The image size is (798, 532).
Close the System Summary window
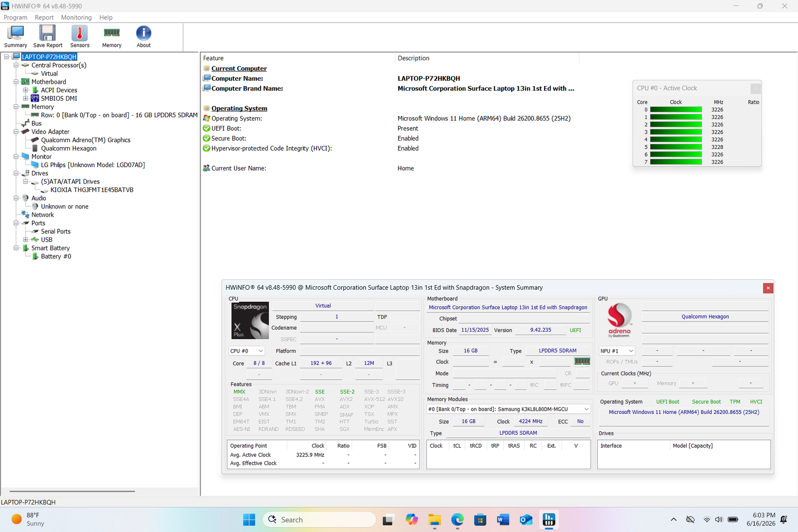[x=768, y=288]
